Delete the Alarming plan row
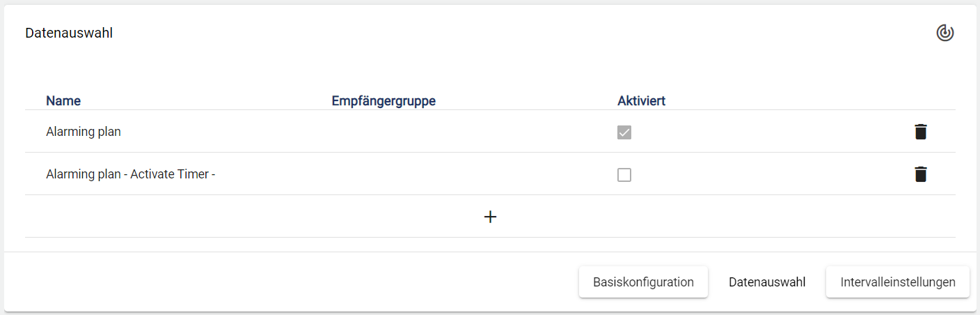Image resolution: width=980 pixels, height=315 pixels. tap(920, 132)
